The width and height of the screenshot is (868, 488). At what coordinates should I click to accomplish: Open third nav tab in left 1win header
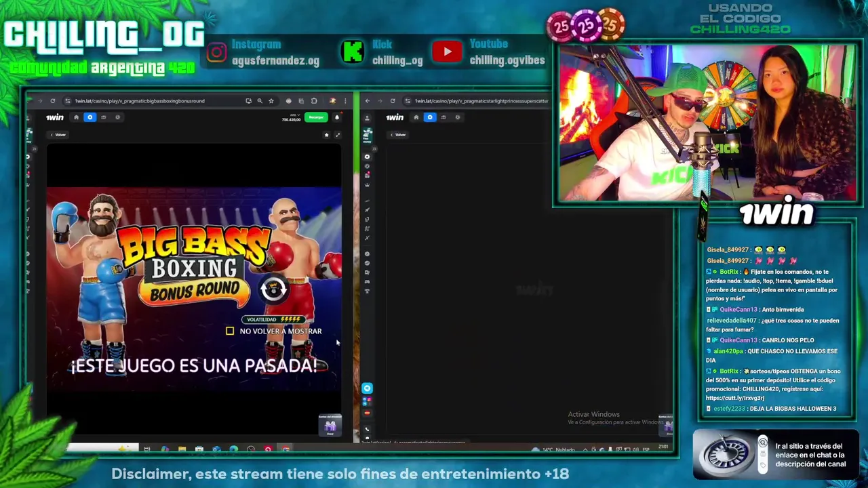103,117
